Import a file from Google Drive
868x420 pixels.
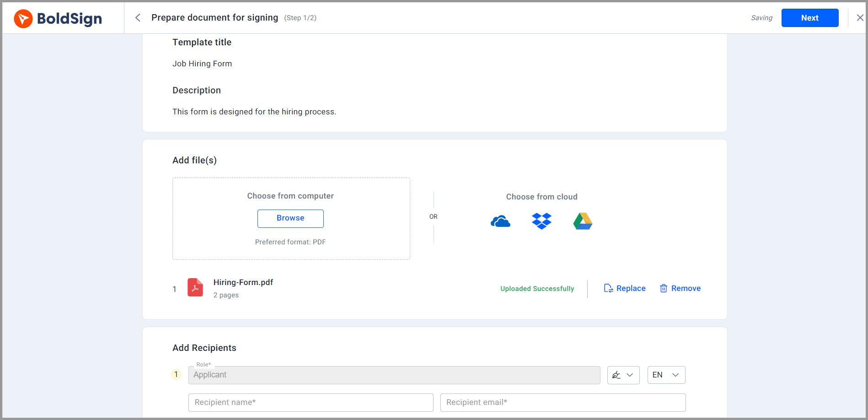click(x=582, y=221)
